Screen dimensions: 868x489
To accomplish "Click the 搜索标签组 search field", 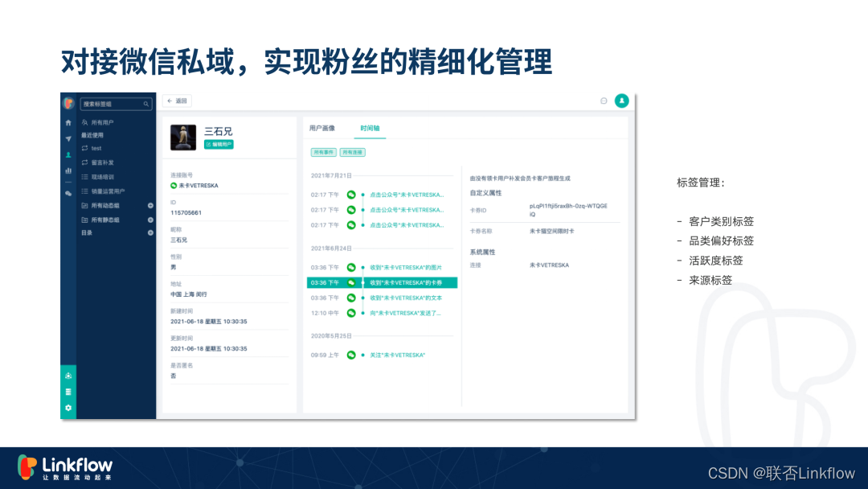I will pos(116,104).
